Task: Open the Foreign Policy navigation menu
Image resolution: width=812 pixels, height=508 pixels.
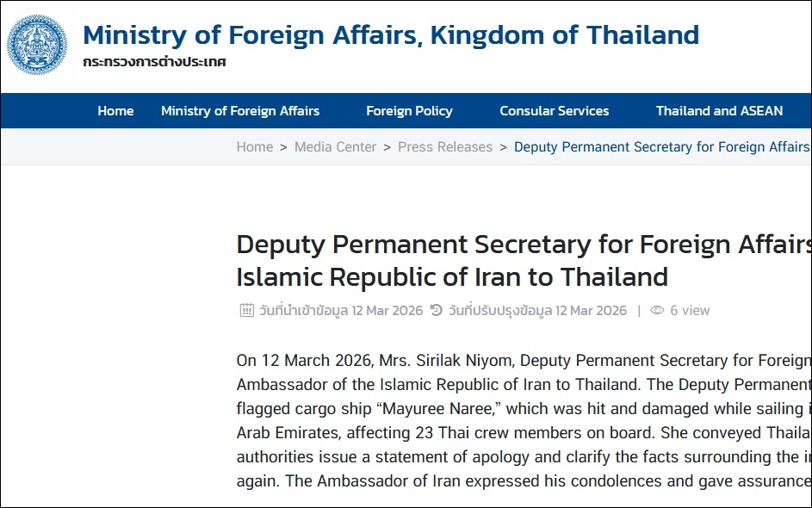Action: click(x=409, y=110)
